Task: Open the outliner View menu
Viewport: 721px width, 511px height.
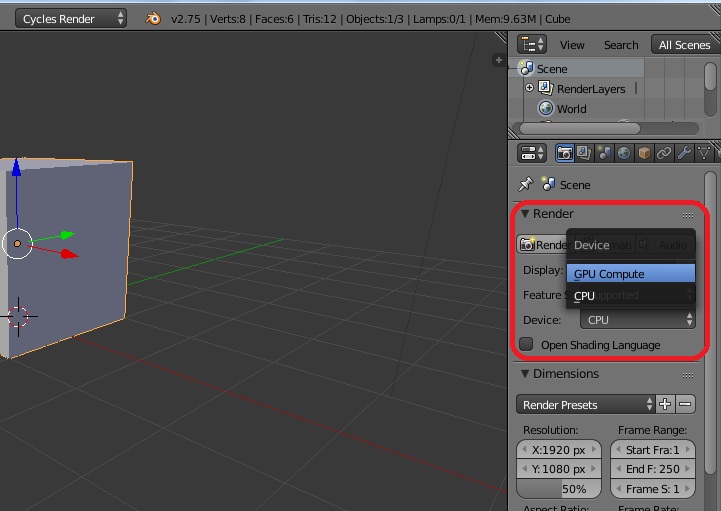Action: [572, 45]
